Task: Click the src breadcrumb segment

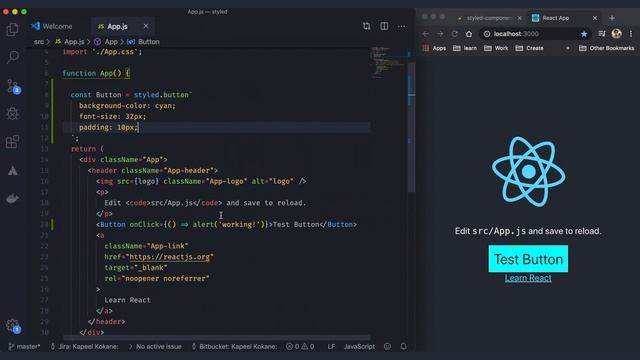Action: (x=39, y=42)
